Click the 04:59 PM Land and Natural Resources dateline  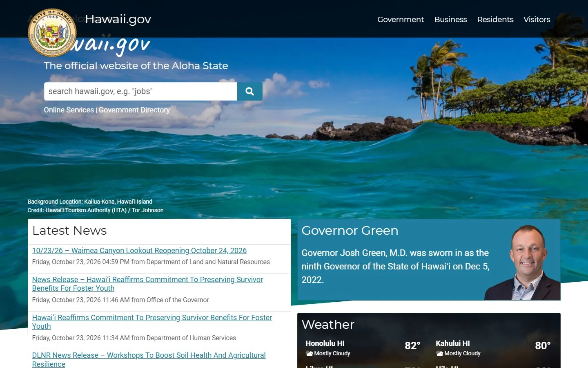[151, 262]
